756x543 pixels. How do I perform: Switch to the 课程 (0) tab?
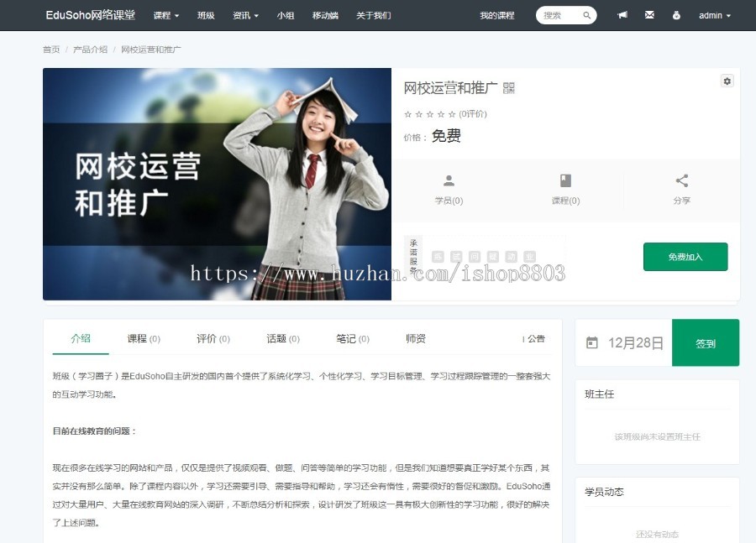tap(144, 339)
